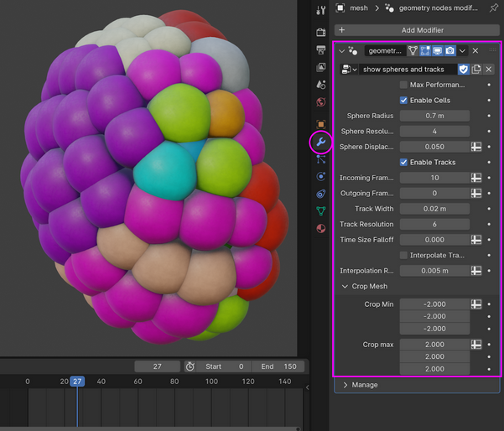Open the node group browse dropdown
The width and height of the screenshot is (504, 431).
(x=349, y=69)
